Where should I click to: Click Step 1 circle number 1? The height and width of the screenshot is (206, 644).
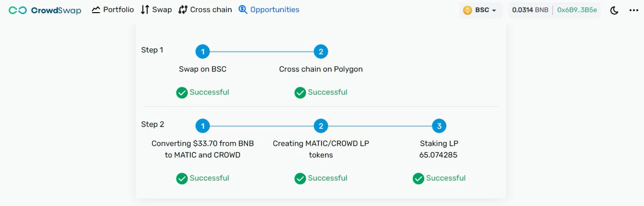point(202,52)
